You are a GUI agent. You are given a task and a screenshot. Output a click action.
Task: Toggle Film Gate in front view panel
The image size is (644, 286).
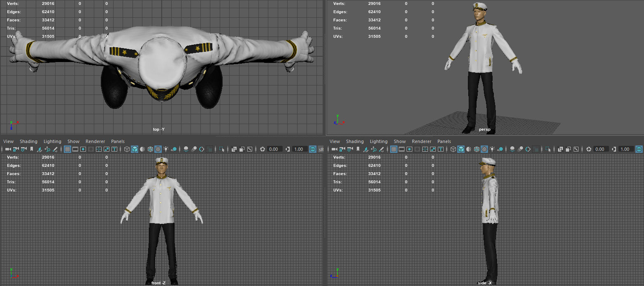pyautogui.click(x=75, y=149)
